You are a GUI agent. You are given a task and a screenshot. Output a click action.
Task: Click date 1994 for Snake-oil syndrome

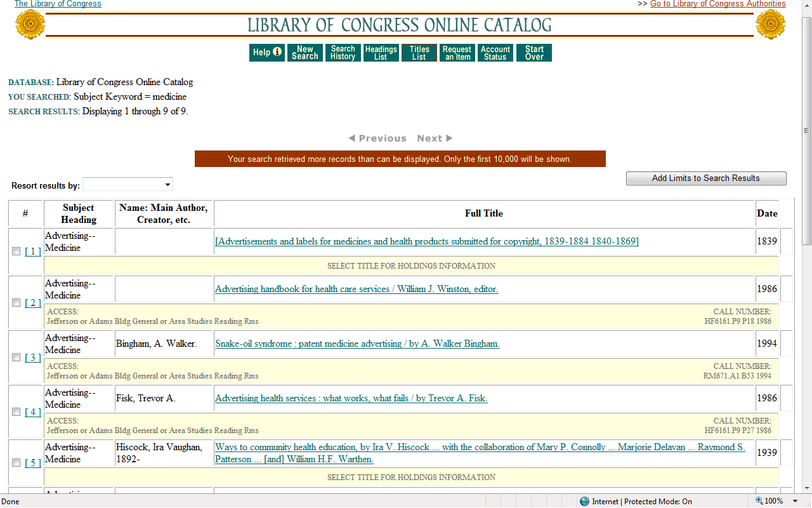[x=767, y=344]
